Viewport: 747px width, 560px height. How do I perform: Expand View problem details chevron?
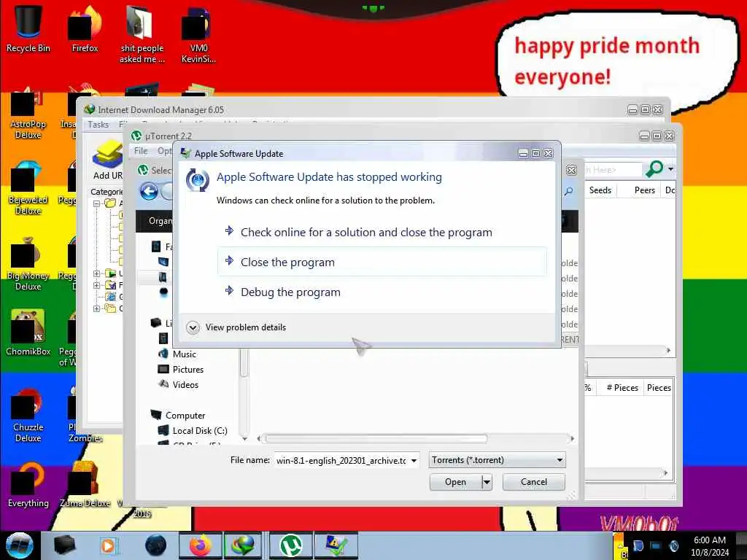pyautogui.click(x=193, y=327)
